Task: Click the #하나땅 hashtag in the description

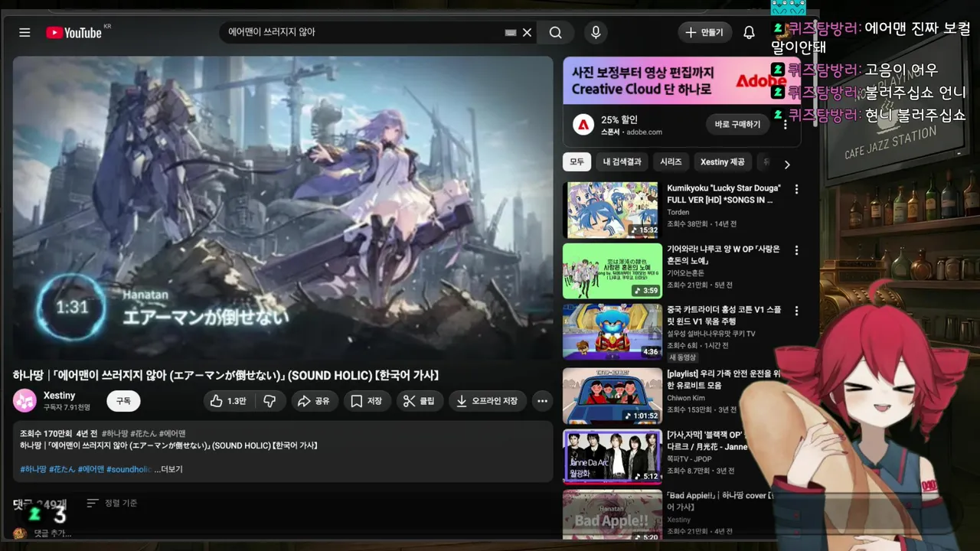Action: pos(33,469)
